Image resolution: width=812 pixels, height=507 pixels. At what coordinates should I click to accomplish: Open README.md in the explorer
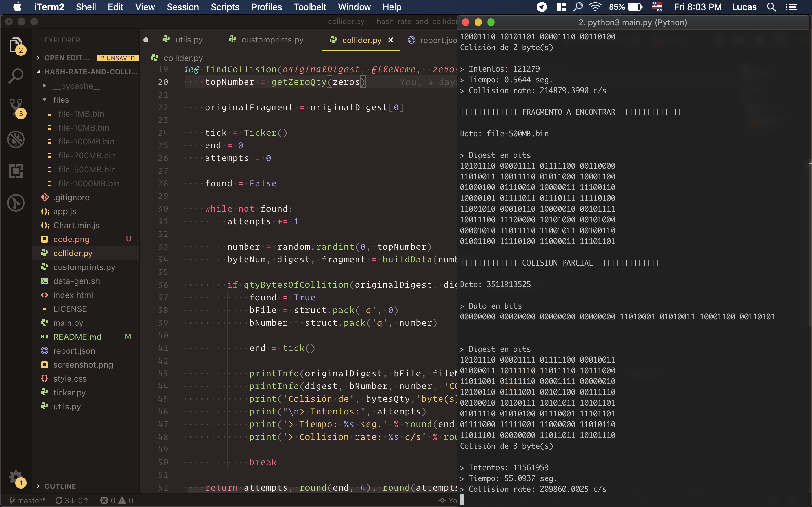pyautogui.click(x=77, y=337)
